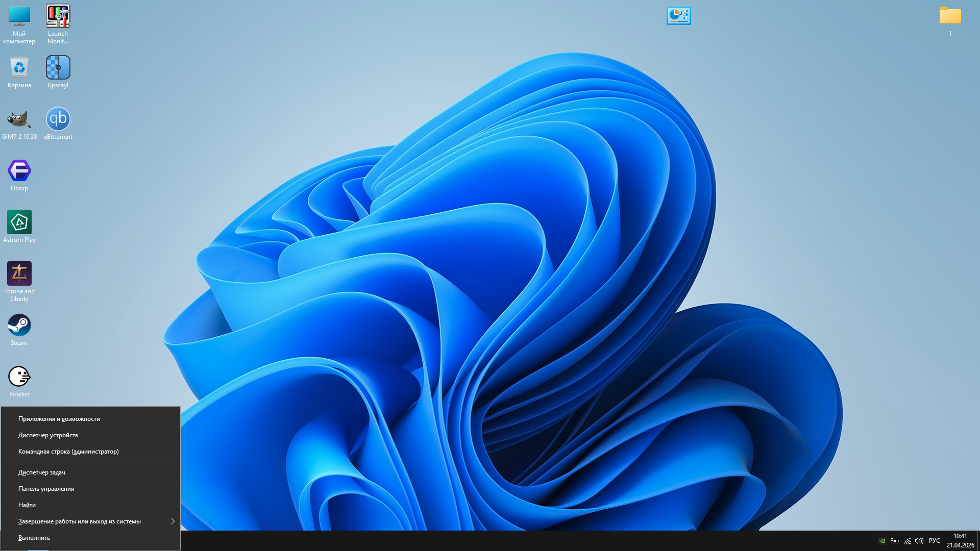
Task: Open the volume speaker tray icon
Action: pos(919,541)
